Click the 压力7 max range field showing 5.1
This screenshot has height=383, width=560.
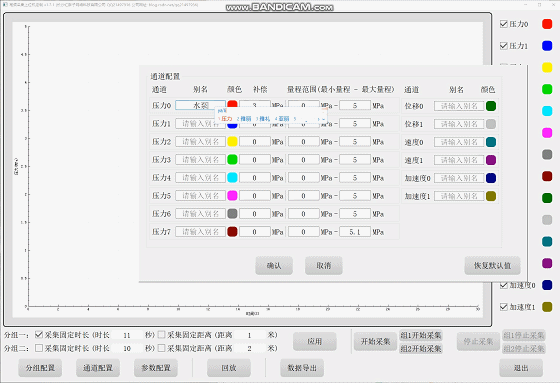coord(355,232)
